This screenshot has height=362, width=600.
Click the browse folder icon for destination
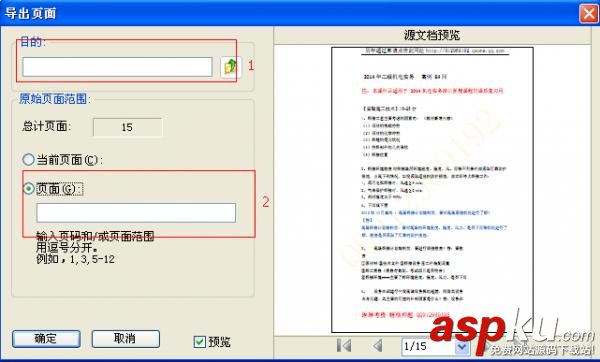click(x=230, y=67)
